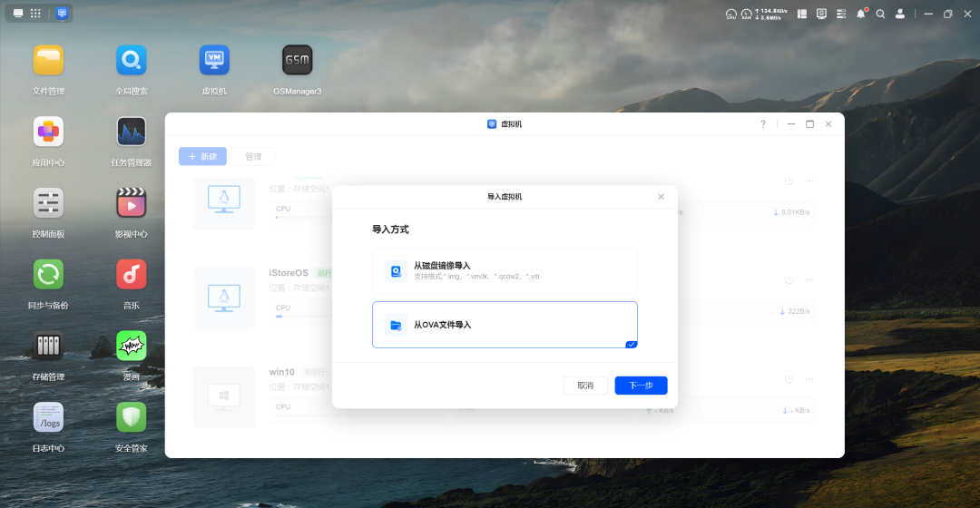
Task: Click the network speed indicator in top bar
Action: [771, 14]
